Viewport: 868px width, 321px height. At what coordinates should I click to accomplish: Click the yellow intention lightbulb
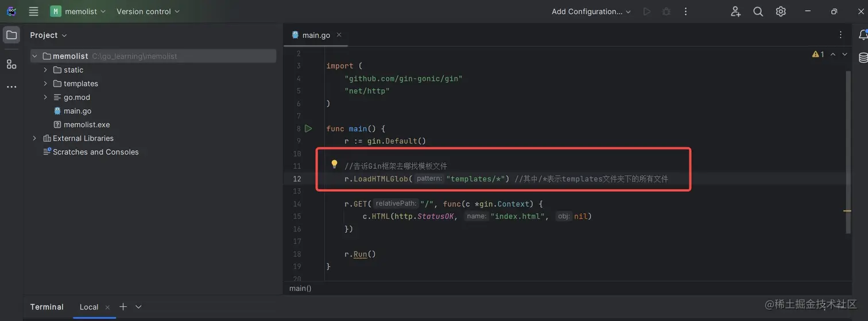click(334, 165)
